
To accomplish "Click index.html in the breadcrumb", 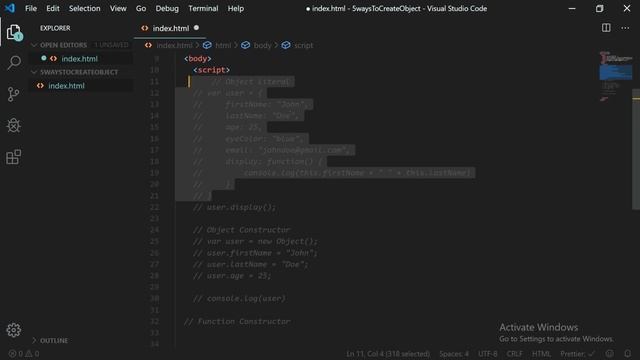I will click(x=174, y=45).
